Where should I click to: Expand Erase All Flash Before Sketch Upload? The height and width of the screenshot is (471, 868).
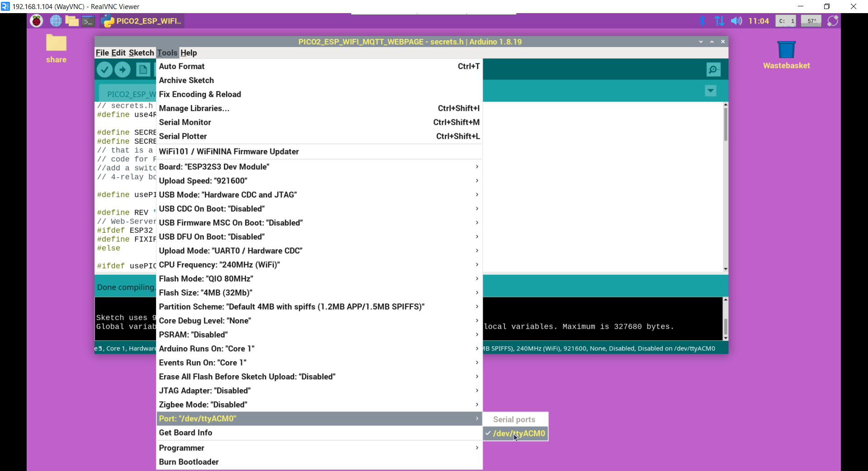tap(319, 377)
